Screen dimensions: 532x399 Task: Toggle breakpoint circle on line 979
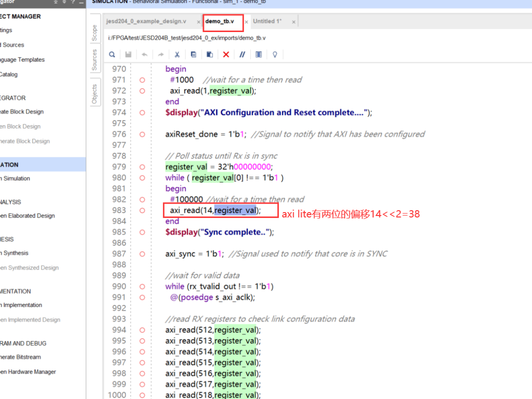pyautogui.click(x=142, y=167)
